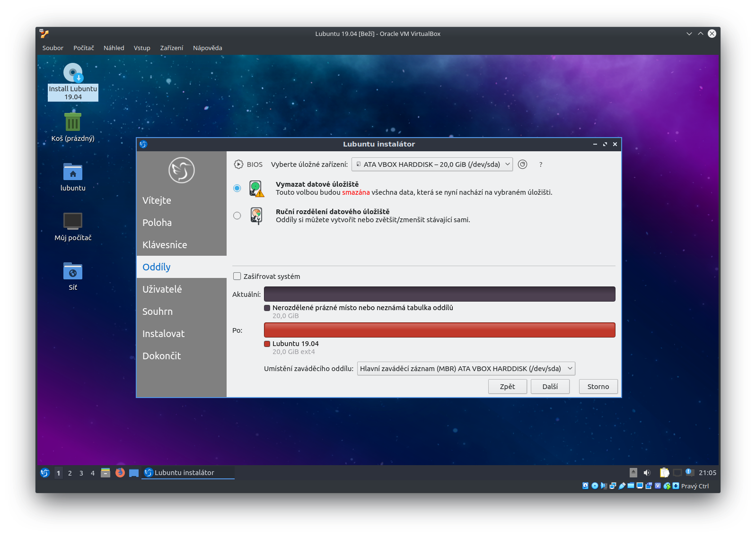
Task: Launch the file manager from the guest panel
Action: tap(105, 473)
